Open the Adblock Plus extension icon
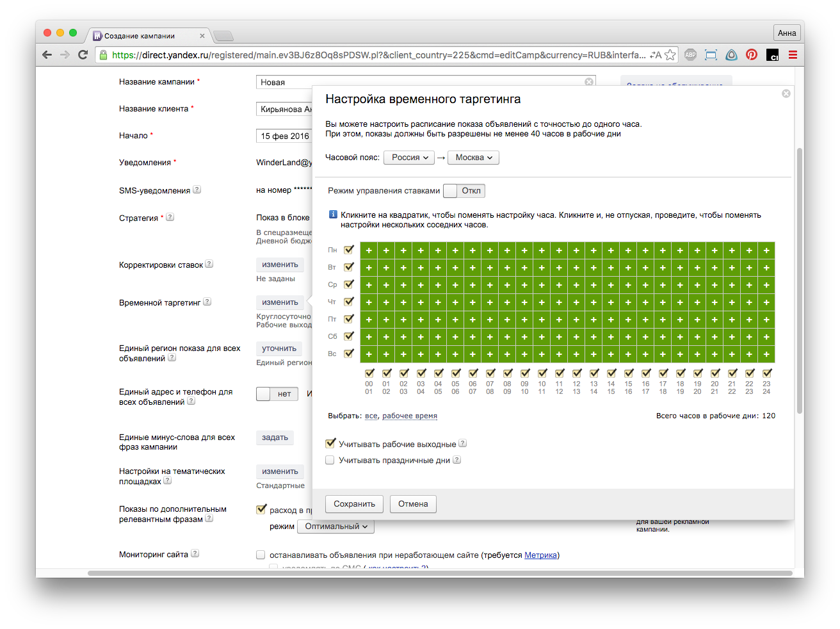The image size is (840, 629). (x=690, y=55)
